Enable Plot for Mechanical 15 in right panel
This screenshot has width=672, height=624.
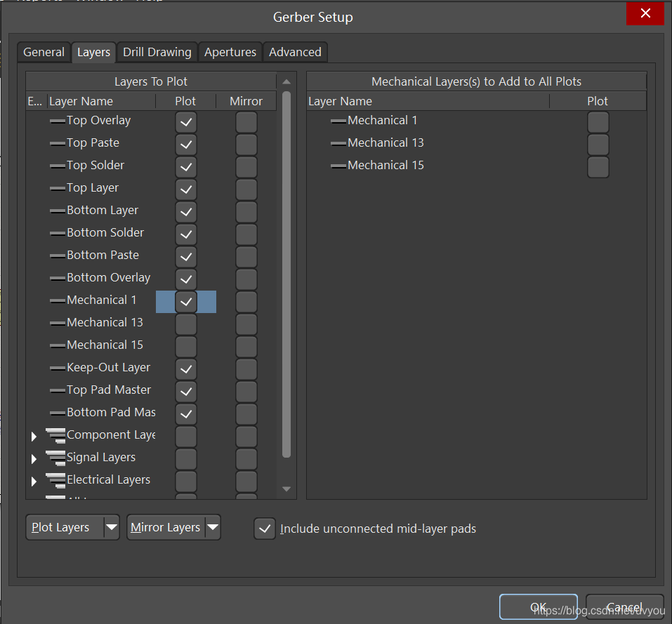(598, 167)
